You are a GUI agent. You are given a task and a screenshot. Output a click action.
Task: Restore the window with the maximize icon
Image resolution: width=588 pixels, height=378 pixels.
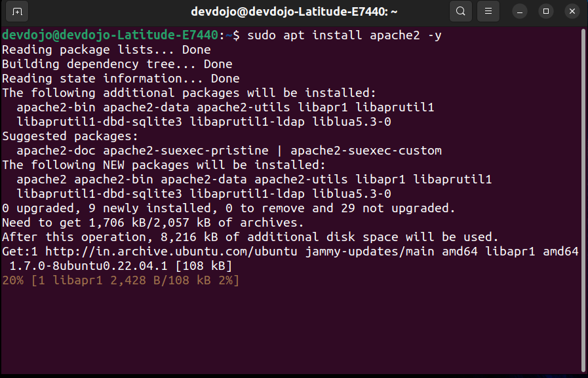(x=545, y=11)
